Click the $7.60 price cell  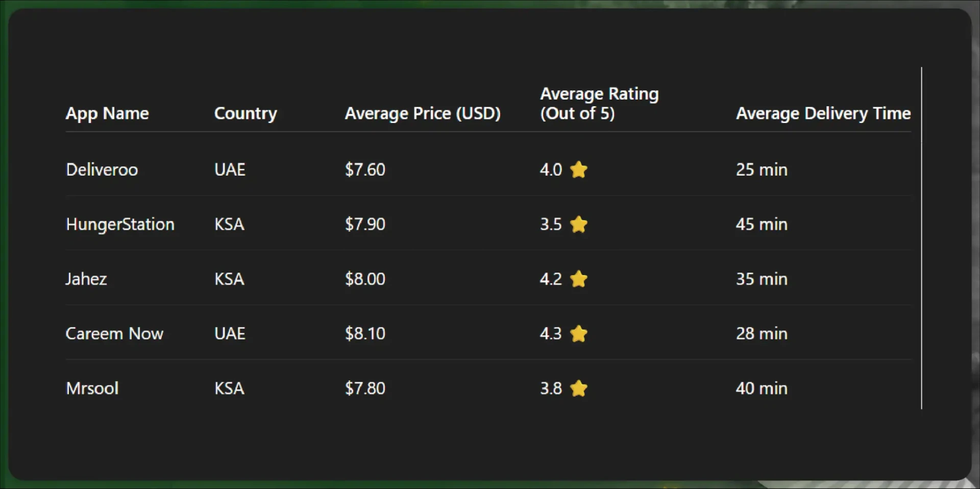pos(365,169)
